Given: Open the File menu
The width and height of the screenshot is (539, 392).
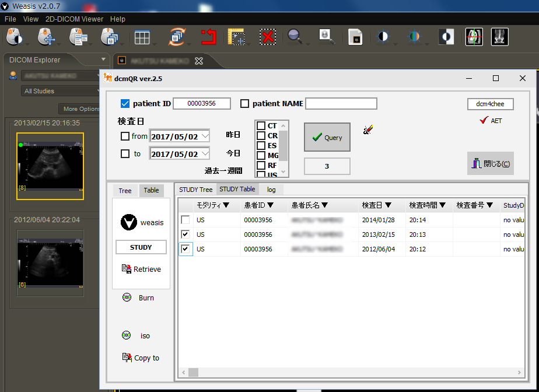Looking at the screenshot, I should (x=10, y=19).
